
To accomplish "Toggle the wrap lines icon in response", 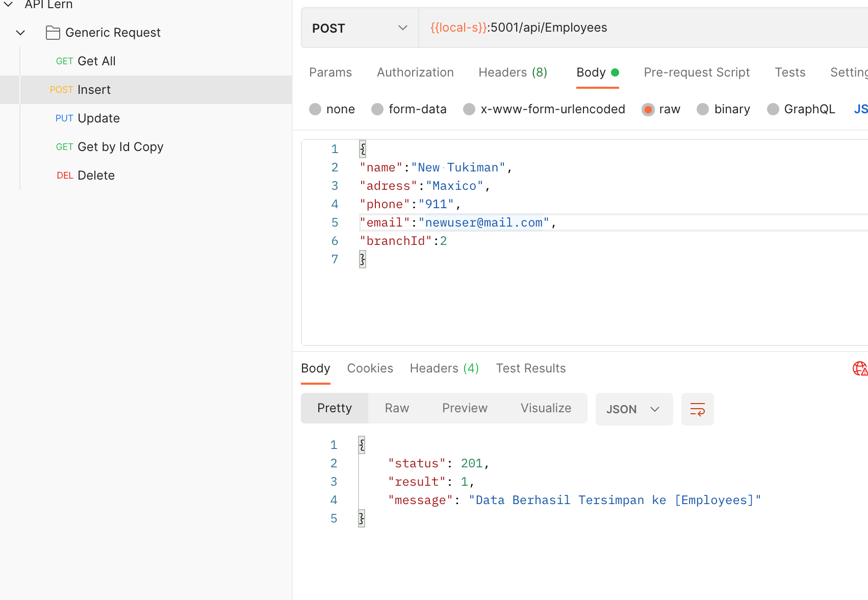I will click(x=697, y=409).
